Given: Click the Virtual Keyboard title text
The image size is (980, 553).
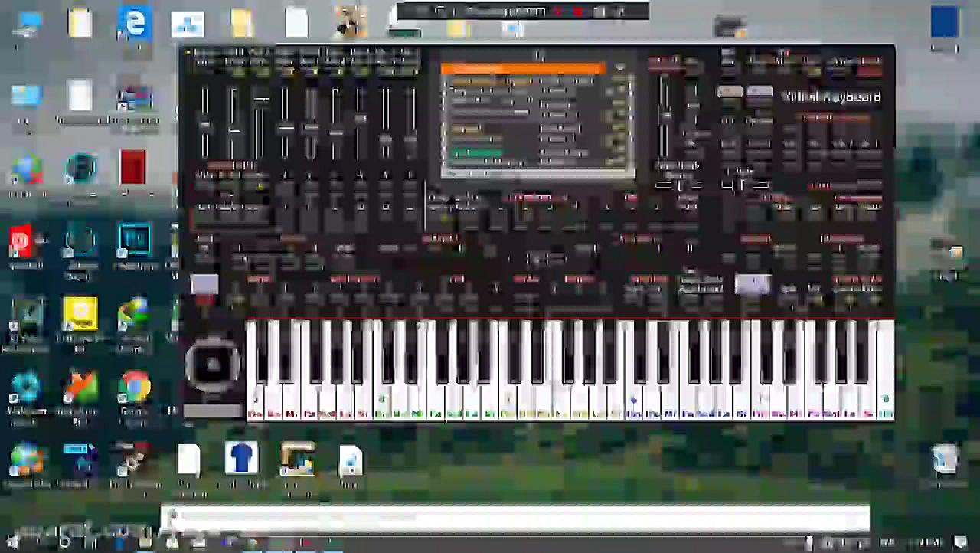Looking at the screenshot, I should click(x=831, y=97).
